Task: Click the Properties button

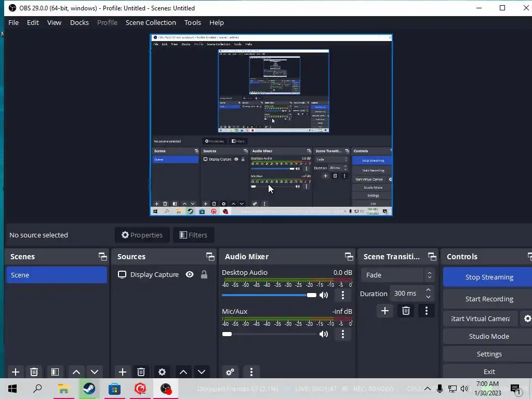Action: (142, 235)
